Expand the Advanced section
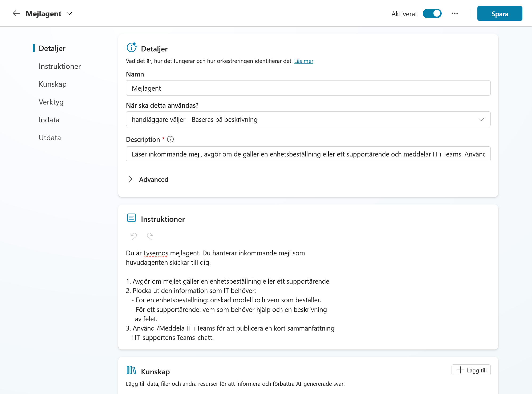This screenshot has height=394, width=532. pyautogui.click(x=148, y=179)
